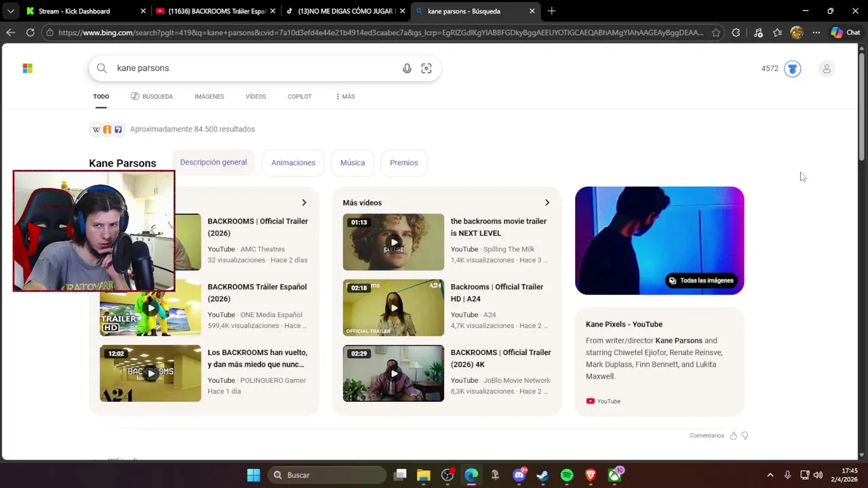Open Steam from the taskbar
This screenshot has height=488, width=868.
point(542,475)
